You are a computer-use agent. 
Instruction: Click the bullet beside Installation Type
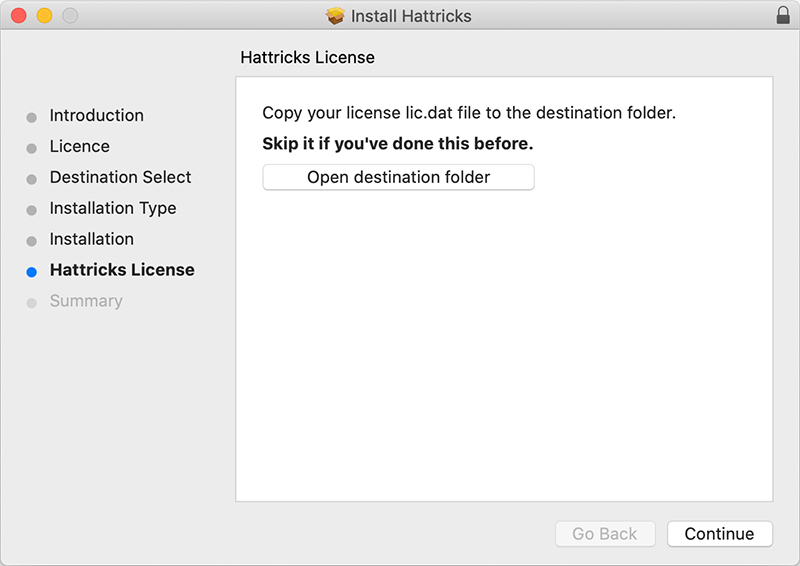[32, 210]
